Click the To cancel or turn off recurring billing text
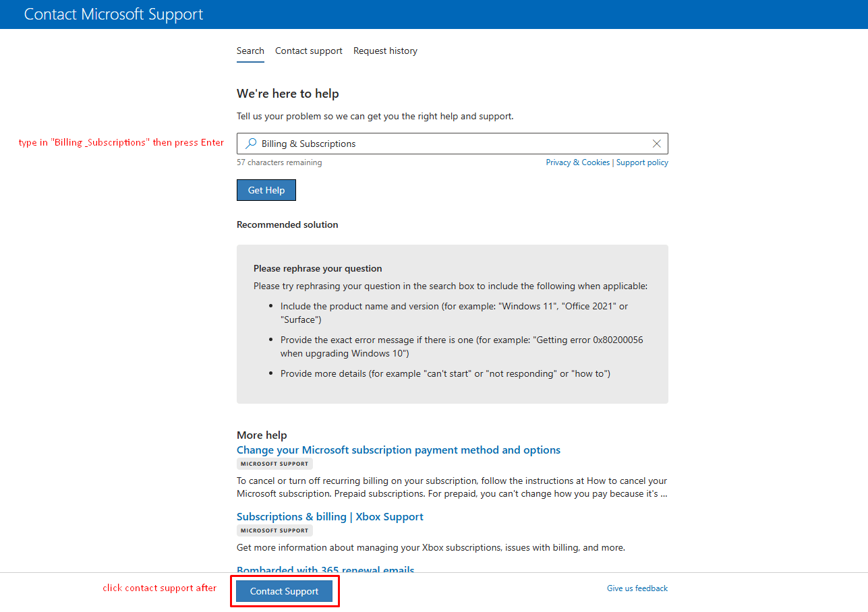Screen dimensions: 868x612 point(452,487)
